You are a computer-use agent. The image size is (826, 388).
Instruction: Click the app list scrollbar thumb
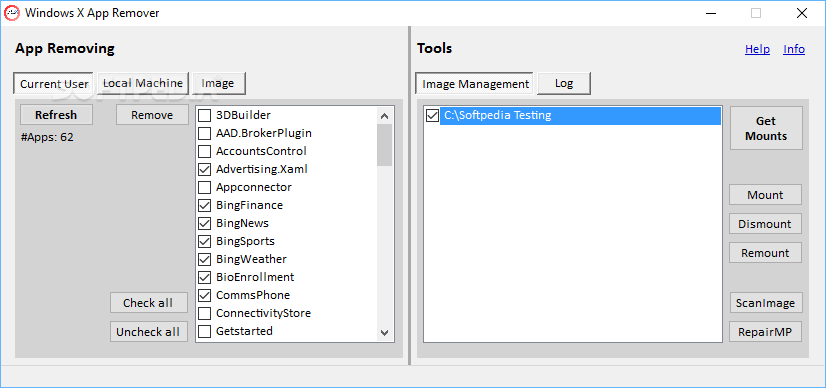point(385,145)
